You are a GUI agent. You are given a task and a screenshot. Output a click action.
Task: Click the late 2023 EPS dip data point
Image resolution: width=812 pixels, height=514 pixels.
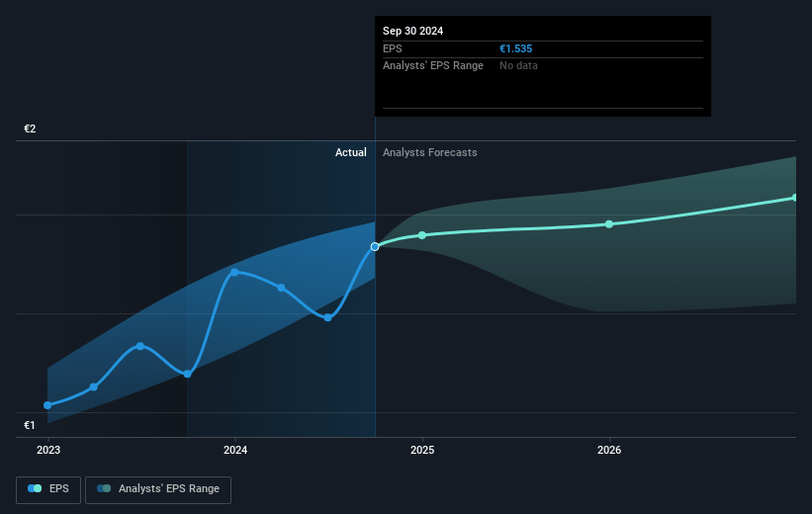188,374
